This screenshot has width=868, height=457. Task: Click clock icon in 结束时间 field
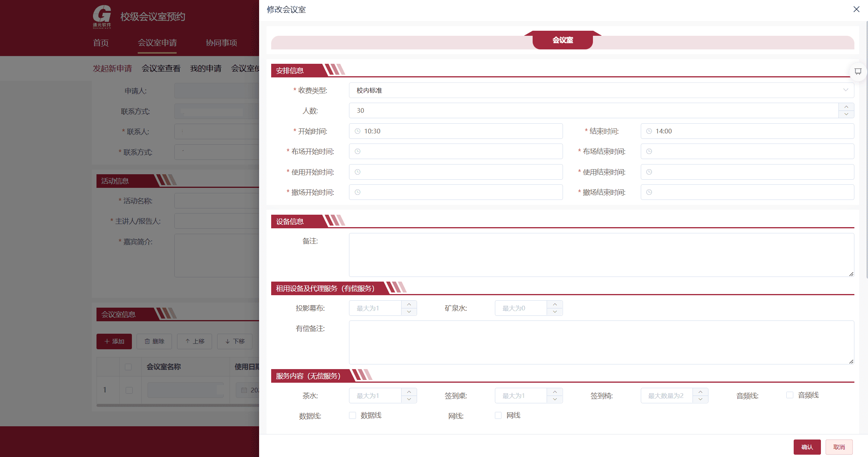tap(649, 131)
